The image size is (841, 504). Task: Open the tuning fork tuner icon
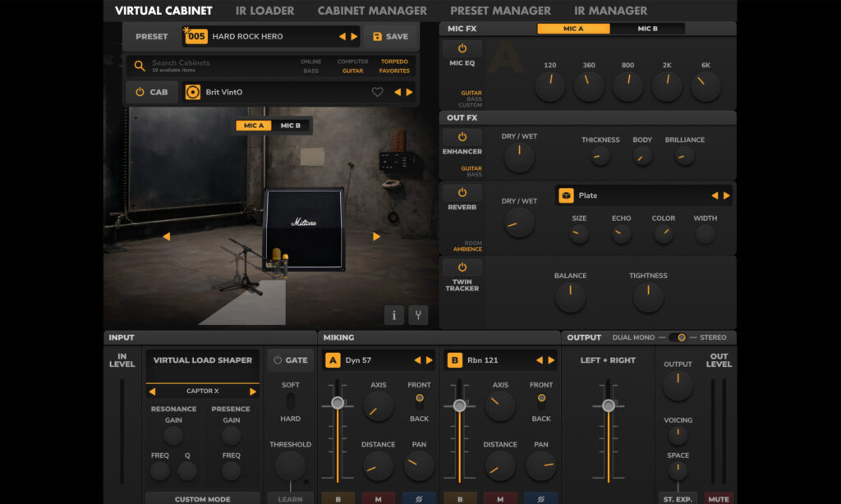(418, 315)
